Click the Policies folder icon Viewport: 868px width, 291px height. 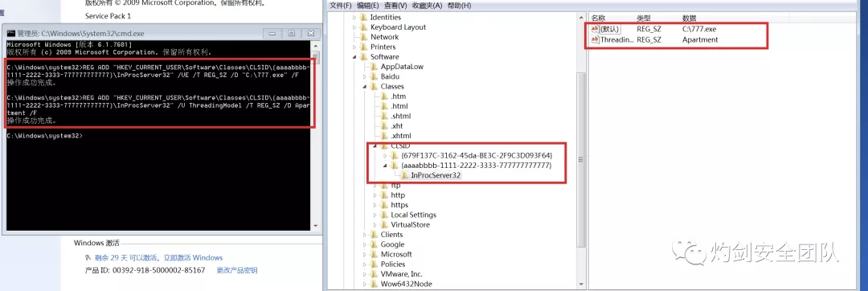[x=374, y=264]
